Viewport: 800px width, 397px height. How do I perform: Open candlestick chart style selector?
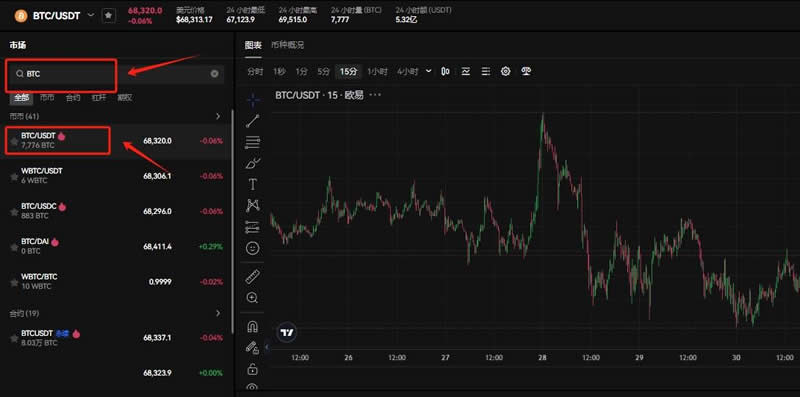click(x=445, y=71)
